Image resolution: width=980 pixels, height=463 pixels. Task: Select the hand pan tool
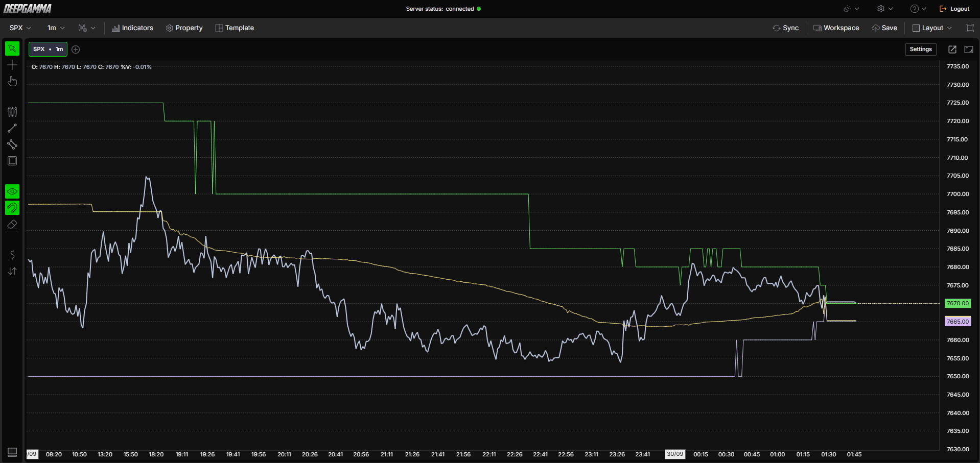[x=12, y=81]
